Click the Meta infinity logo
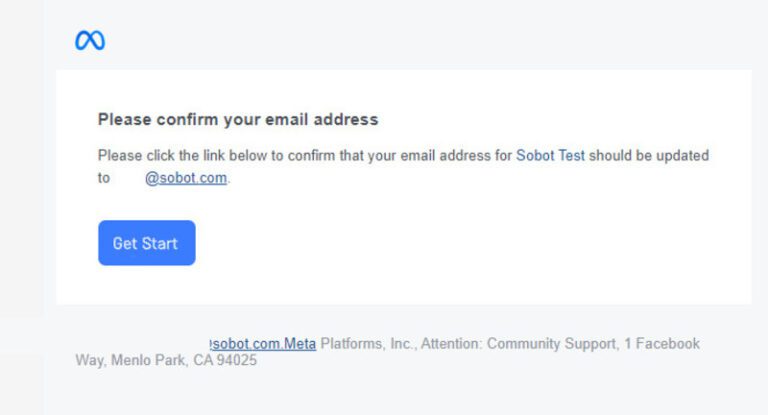 coord(90,40)
